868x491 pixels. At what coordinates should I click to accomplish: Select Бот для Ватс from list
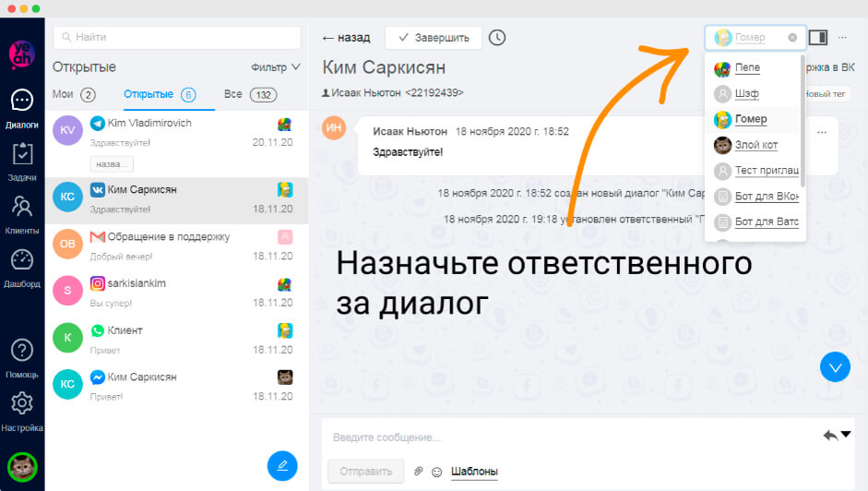click(x=753, y=222)
